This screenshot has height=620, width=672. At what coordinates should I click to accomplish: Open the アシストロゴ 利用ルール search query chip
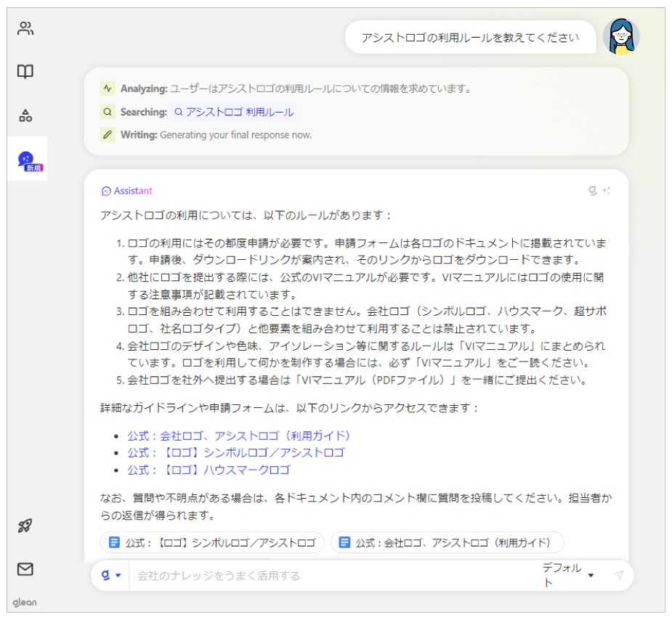click(234, 112)
